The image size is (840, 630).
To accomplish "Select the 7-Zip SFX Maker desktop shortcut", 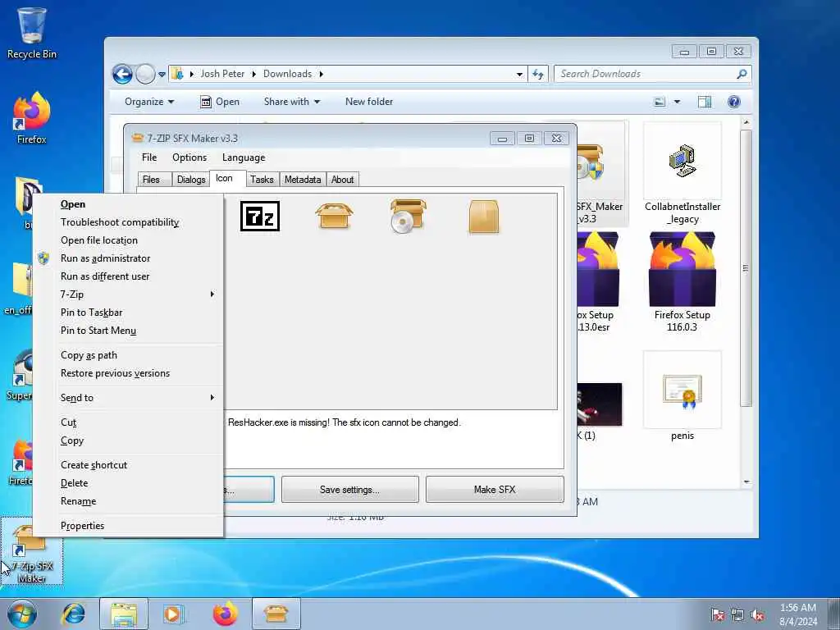I will coord(32,552).
